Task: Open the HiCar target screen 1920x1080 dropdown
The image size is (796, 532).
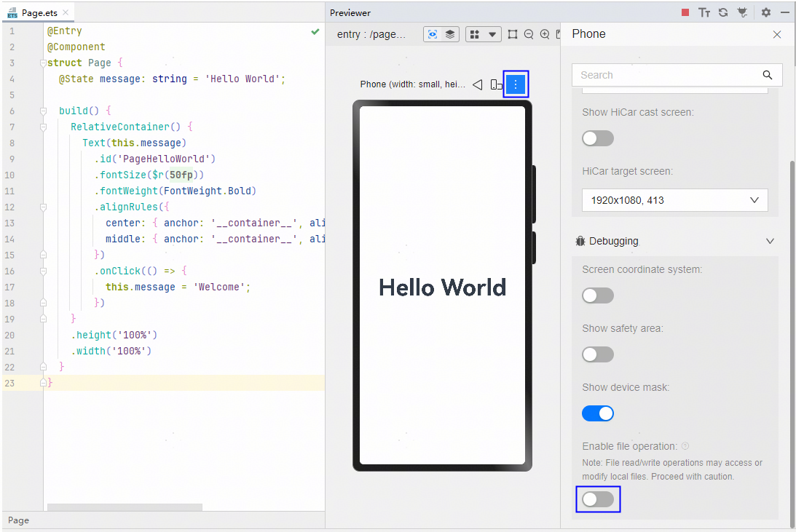Action: point(674,200)
